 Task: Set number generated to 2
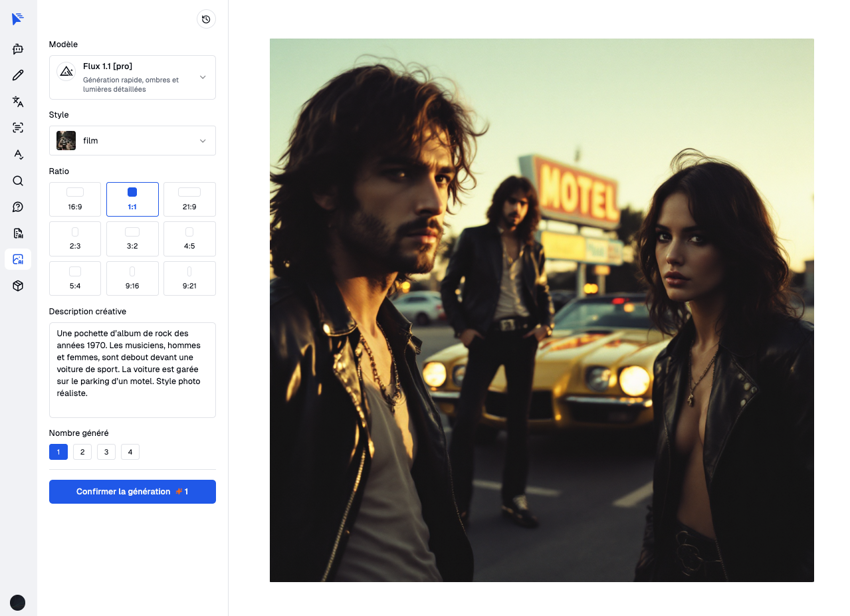click(x=82, y=453)
